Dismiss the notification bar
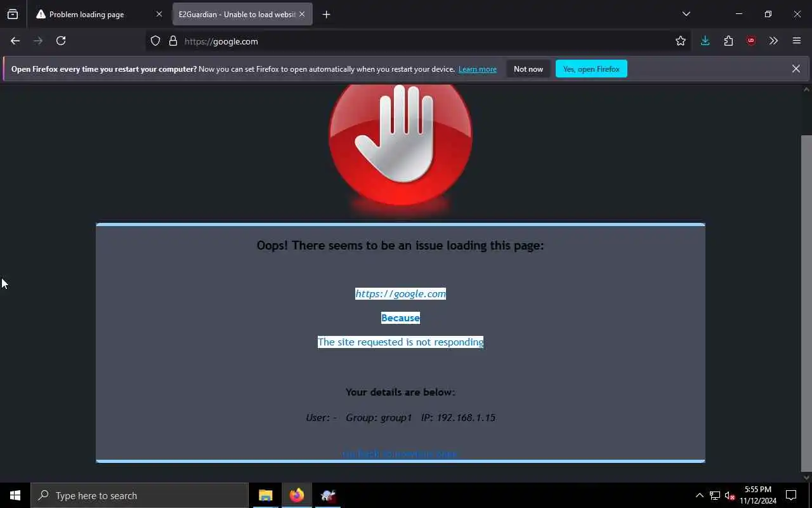 (796, 69)
